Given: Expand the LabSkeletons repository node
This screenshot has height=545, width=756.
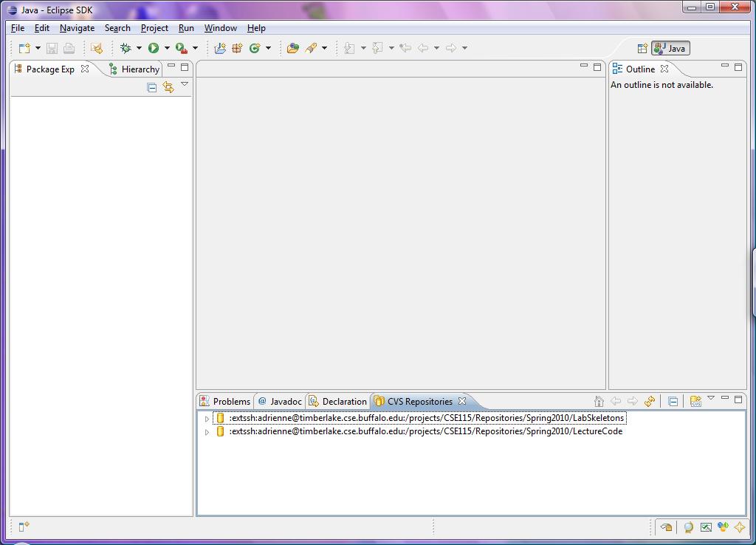Looking at the screenshot, I should tap(207, 419).
